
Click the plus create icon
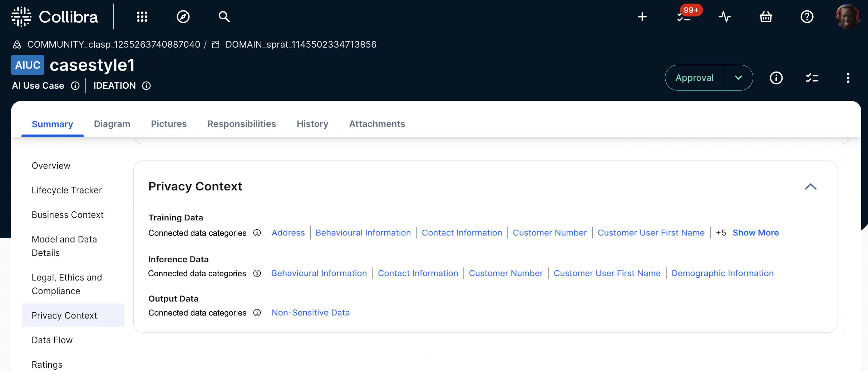642,17
